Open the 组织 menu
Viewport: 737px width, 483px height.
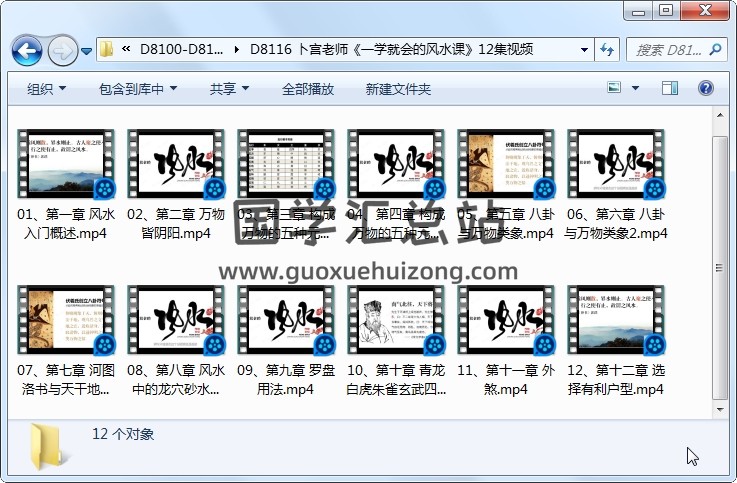point(46,89)
